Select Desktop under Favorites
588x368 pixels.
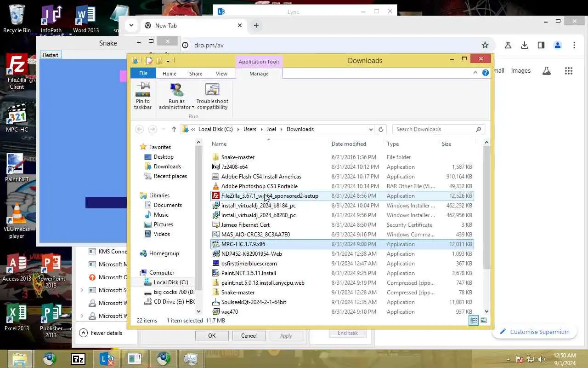[x=164, y=157]
